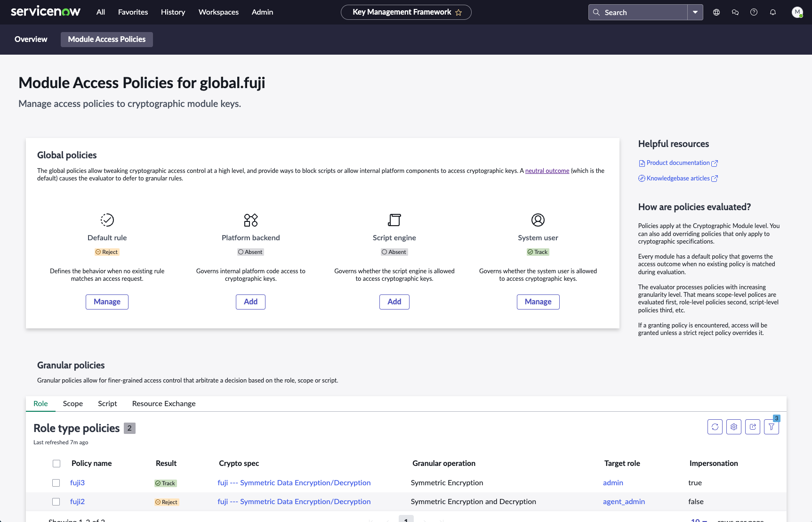
Task: Click the Track badge under System user
Action: click(x=538, y=252)
